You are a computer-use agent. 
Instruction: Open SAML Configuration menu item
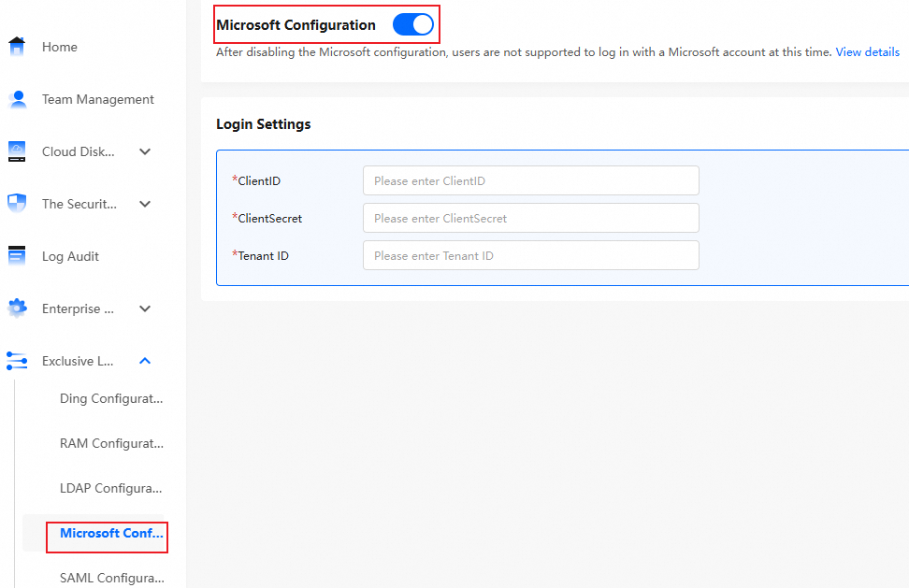pyautogui.click(x=111, y=578)
